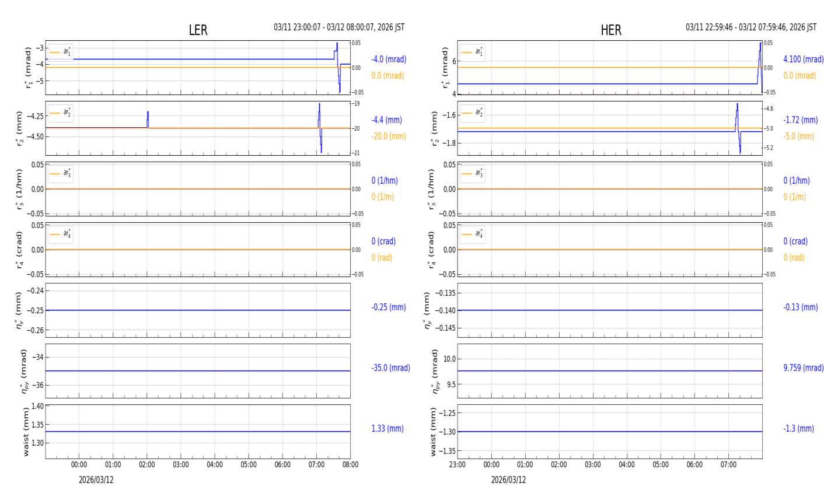Click the LER value 1.33 (mm)

[387, 429]
